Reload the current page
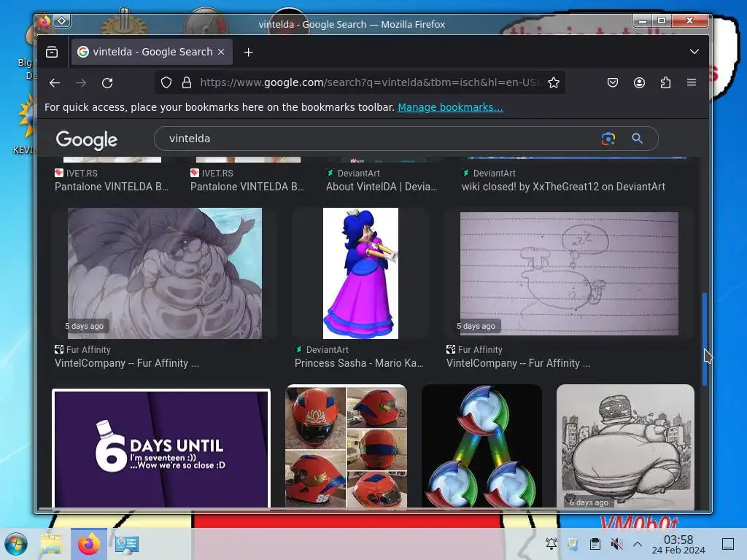The height and width of the screenshot is (560, 747). coord(108,83)
